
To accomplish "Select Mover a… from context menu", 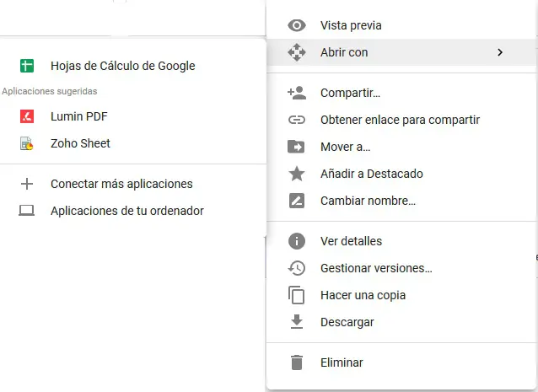I will [x=345, y=147].
